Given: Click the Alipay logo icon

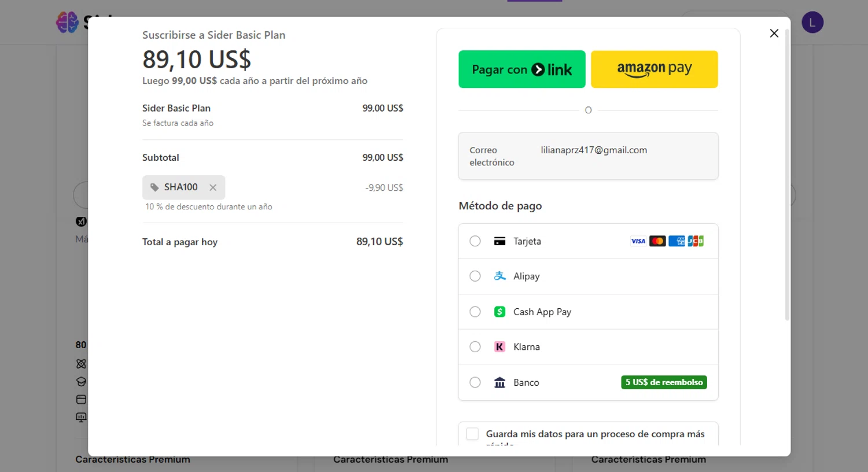Looking at the screenshot, I should [x=500, y=276].
